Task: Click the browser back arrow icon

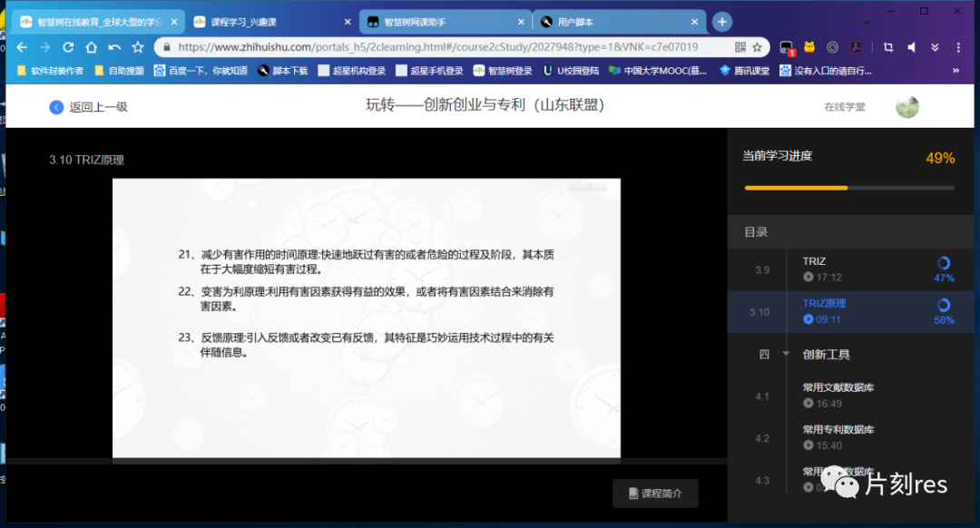Action: [20, 46]
